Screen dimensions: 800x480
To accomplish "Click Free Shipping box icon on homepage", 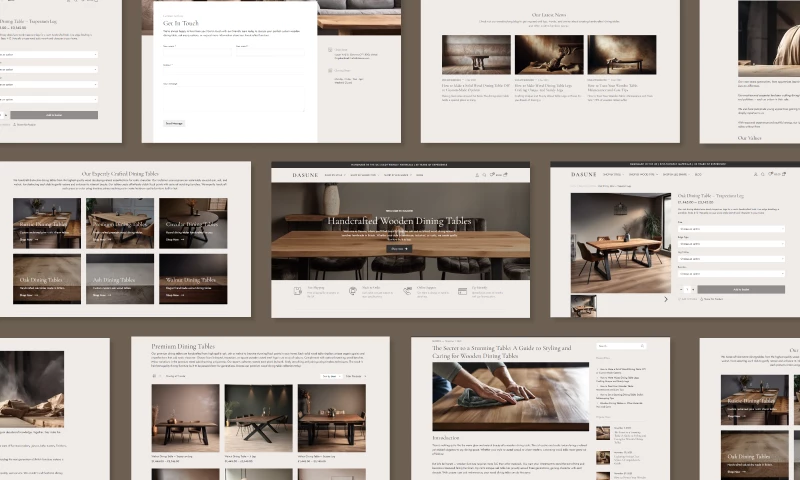I will pyautogui.click(x=298, y=291).
